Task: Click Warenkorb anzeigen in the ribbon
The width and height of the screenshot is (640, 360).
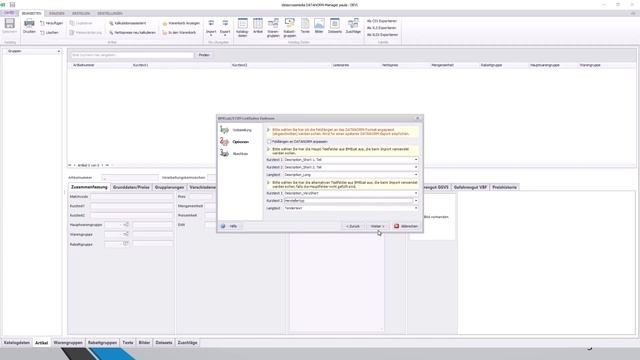Action: coord(181,23)
